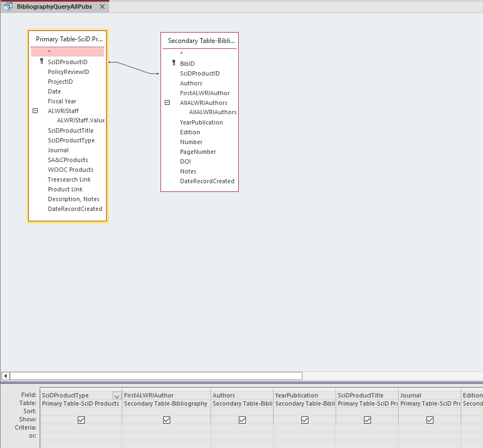
Task: Click the FirstALWRIAuthor Field cell in grid
Action: point(166,395)
